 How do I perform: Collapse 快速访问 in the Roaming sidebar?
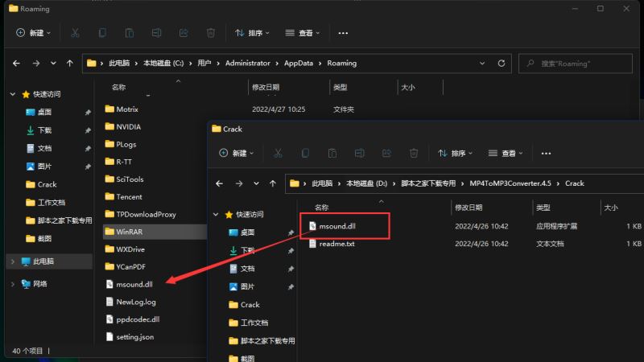pyautogui.click(x=13, y=94)
